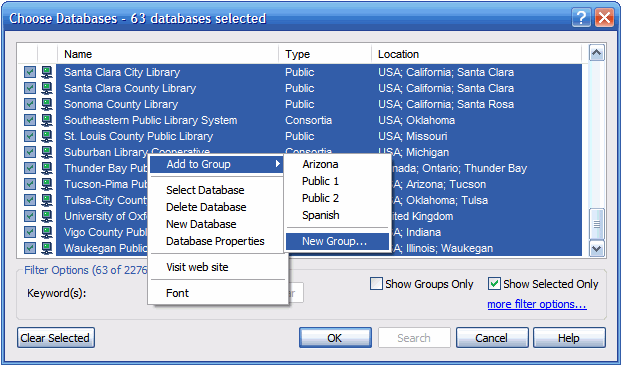Uncheck Santa Clara County Library checkbox
The height and width of the screenshot is (367, 623).
pos(30,88)
